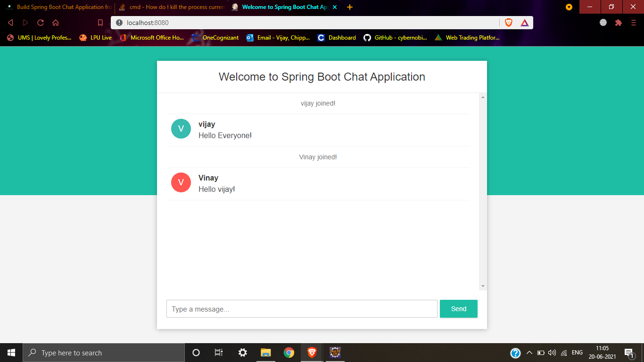
Task: Click Brave browser icon on taskbar
Action: click(312, 353)
